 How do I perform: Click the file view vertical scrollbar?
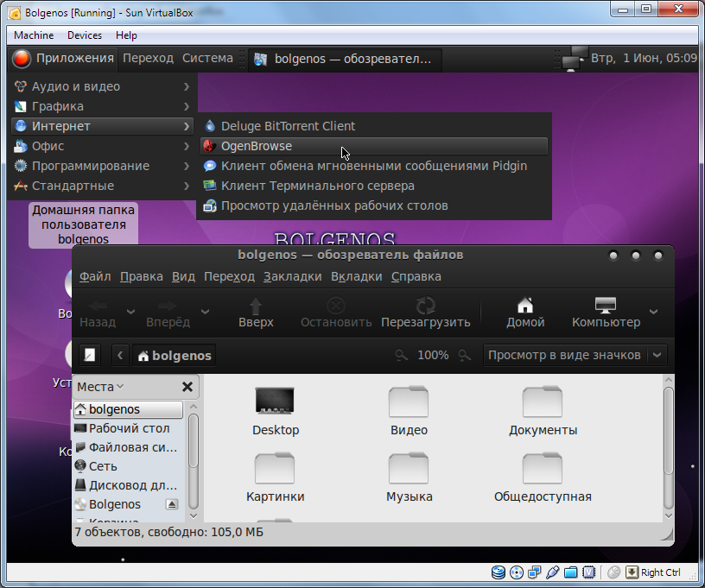[x=669, y=430]
